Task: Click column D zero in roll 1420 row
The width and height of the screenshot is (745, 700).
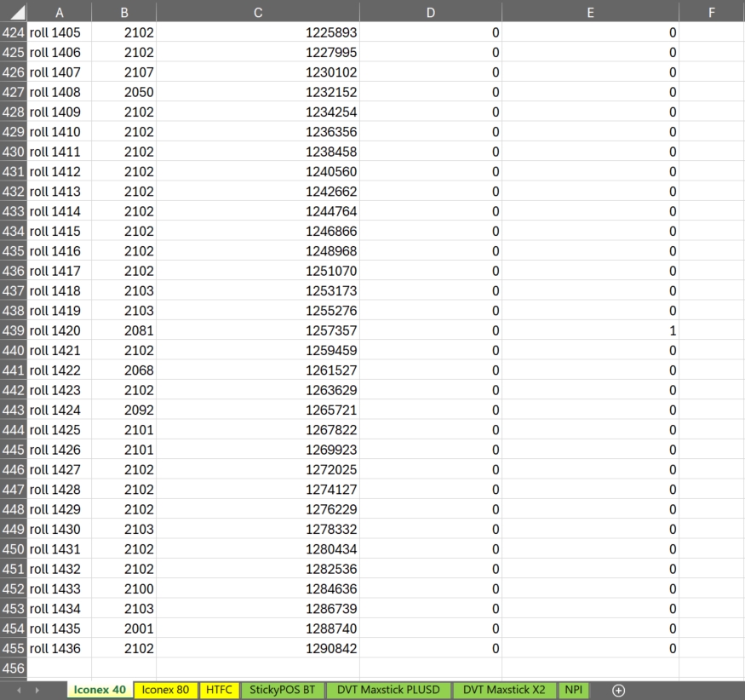Action: pos(431,330)
